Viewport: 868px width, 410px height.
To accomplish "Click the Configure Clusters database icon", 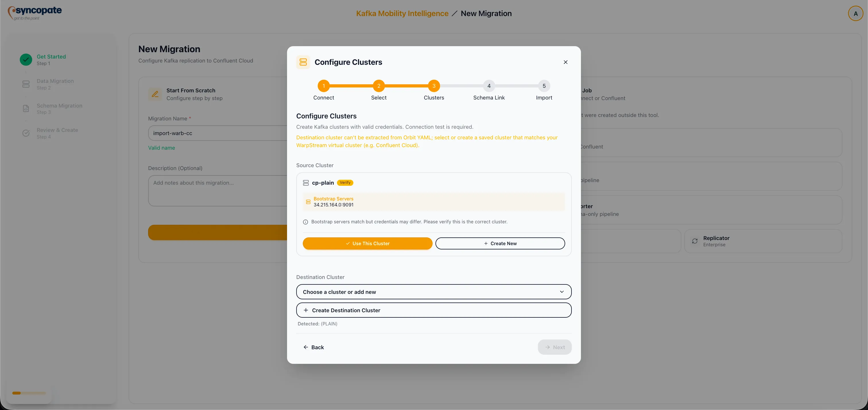I will click(303, 62).
